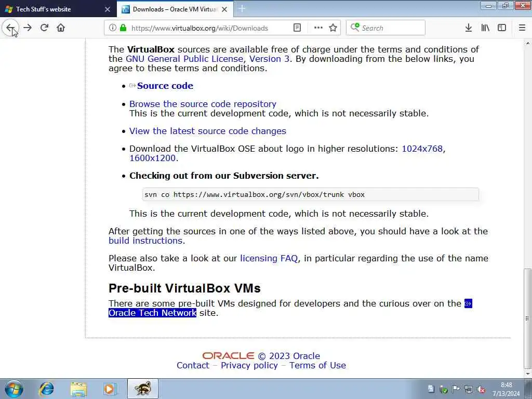This screenshot has width=532, height=399.
Task: Click the Oracle logo in footer
Action: point(228,355)
